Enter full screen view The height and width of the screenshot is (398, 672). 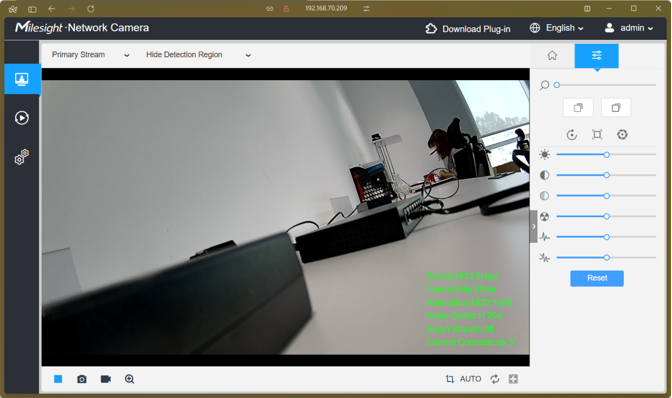513,379
